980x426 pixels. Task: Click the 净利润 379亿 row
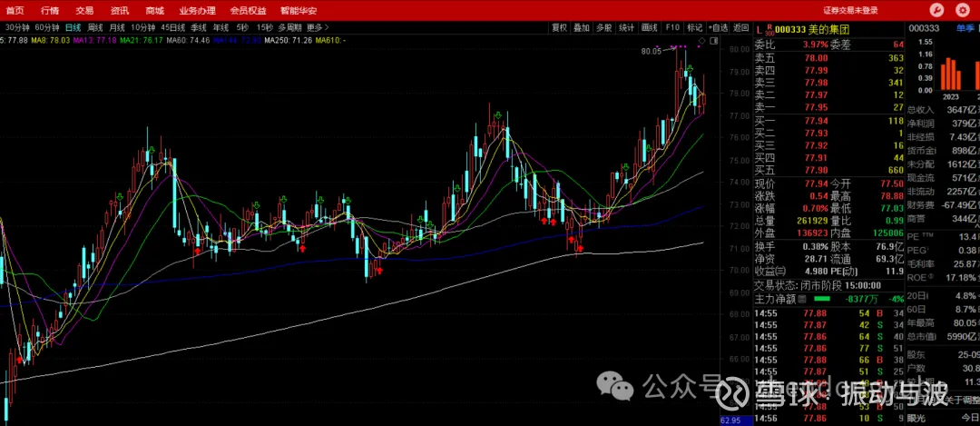[x=943, y=123]
